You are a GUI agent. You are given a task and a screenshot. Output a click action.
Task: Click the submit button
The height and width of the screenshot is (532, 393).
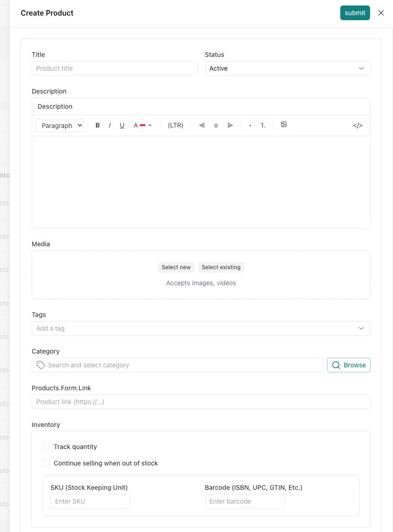[355, 13]
